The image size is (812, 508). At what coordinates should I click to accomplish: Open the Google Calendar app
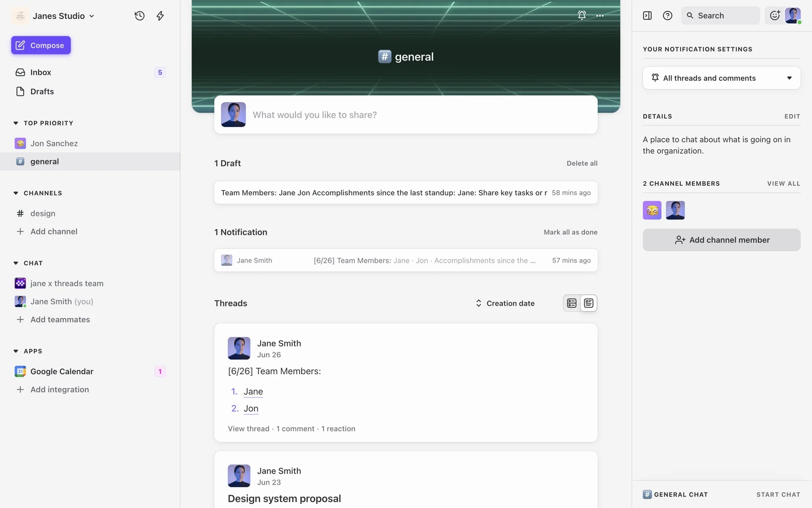(x=62, y=371)
